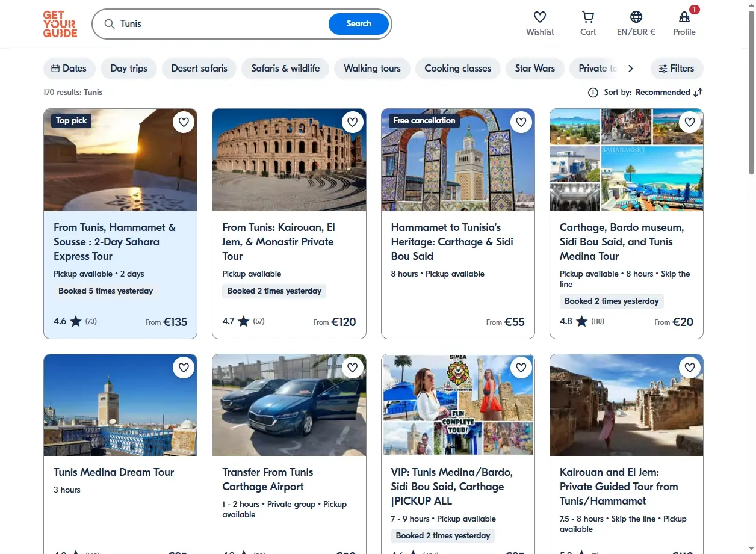Click the 'From €55' price
This screenshot has height=554, width=756.
point(506,322)
